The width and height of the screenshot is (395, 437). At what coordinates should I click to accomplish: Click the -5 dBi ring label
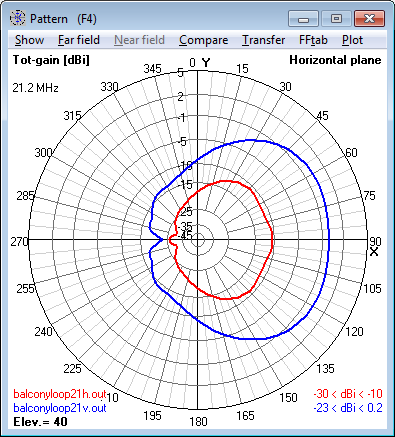[x=182, y=142]
